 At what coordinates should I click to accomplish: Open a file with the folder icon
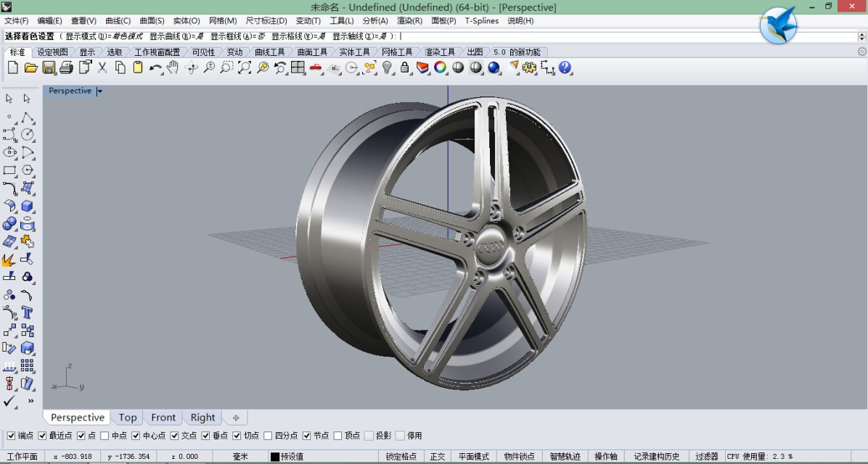click(31, 67)
